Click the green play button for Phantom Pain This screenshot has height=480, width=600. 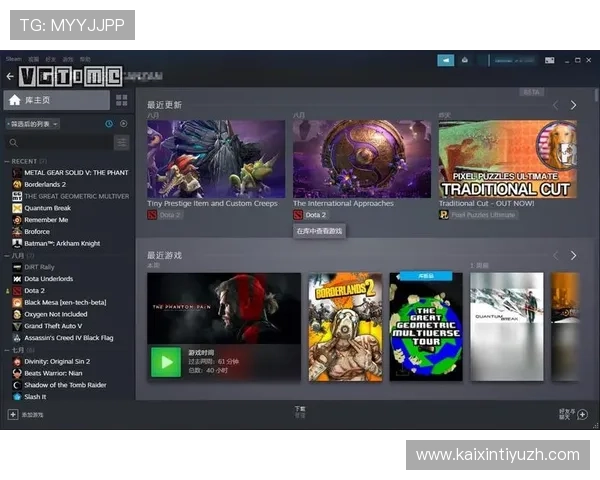(x=165, y=361)
